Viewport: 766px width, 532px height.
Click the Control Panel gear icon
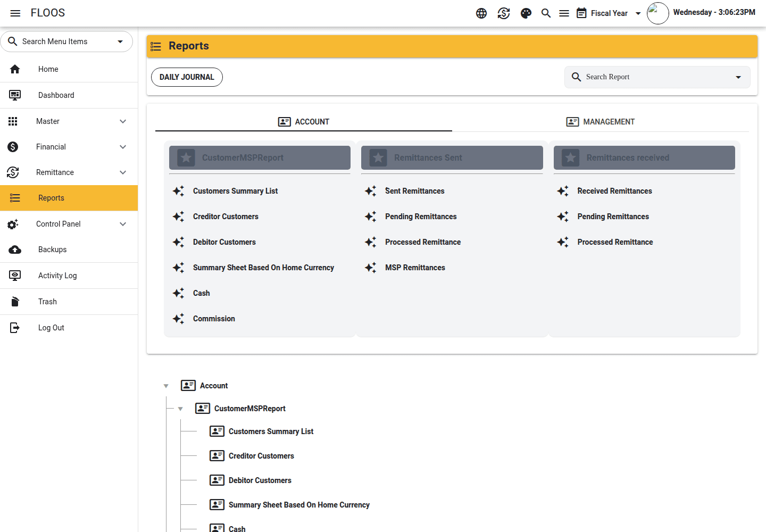13,224
